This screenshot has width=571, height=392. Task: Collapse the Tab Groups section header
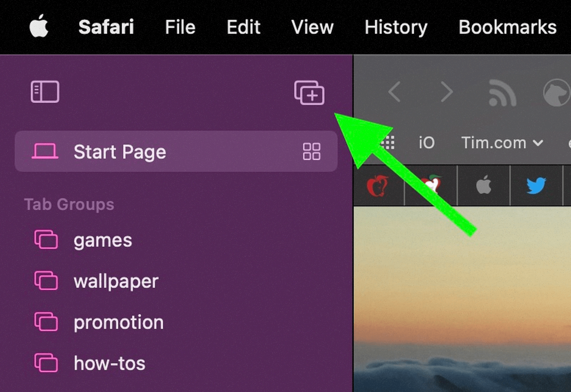click(x=69, y=204)
